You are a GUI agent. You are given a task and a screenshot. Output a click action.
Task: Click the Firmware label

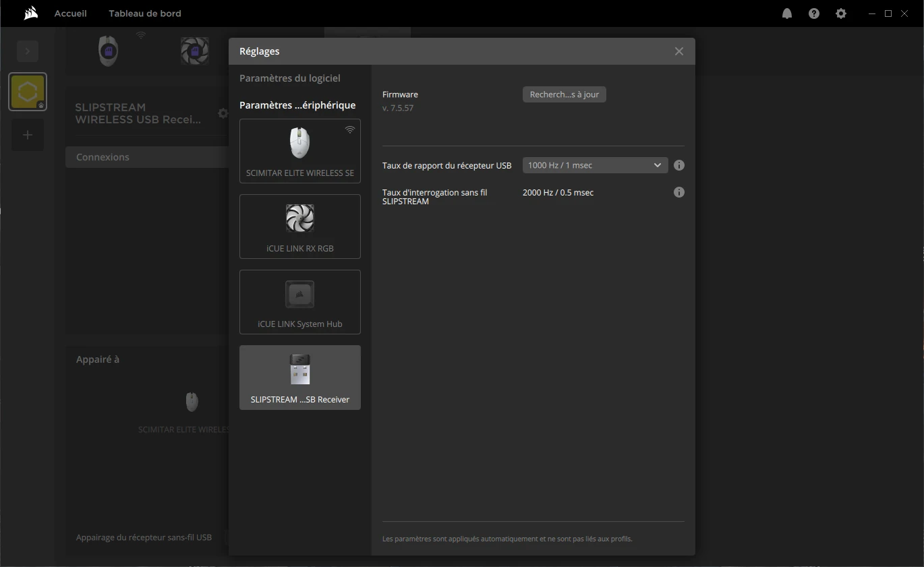click(x=400, y=94)
